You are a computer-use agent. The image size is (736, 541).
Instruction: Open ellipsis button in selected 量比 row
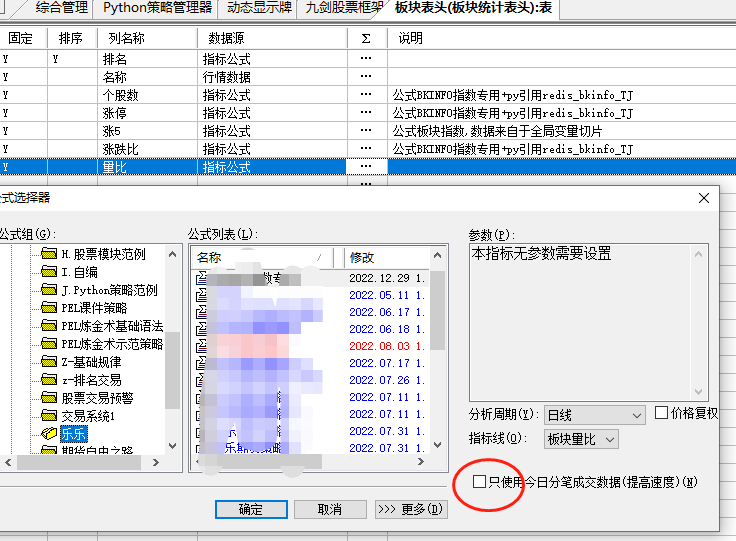tap(366, 167)
